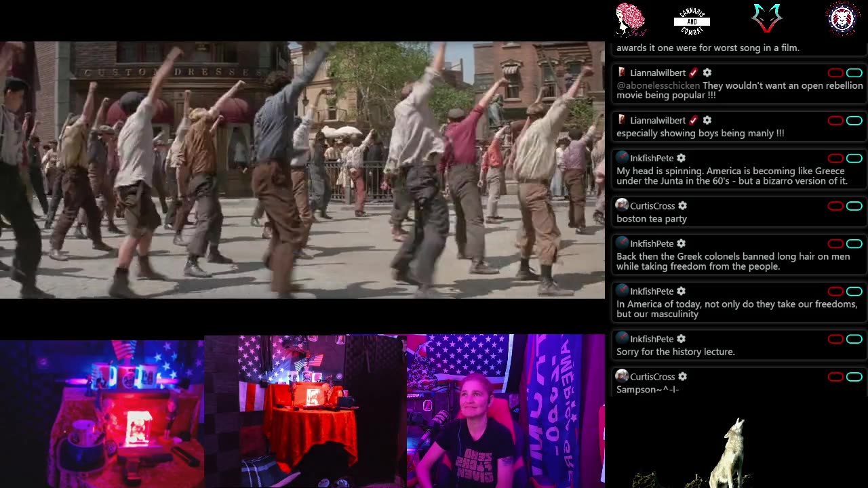Click 'especially showing boys being manly !!!' text
This screenshot has width=868, height=488.
(x=701, y=133)
